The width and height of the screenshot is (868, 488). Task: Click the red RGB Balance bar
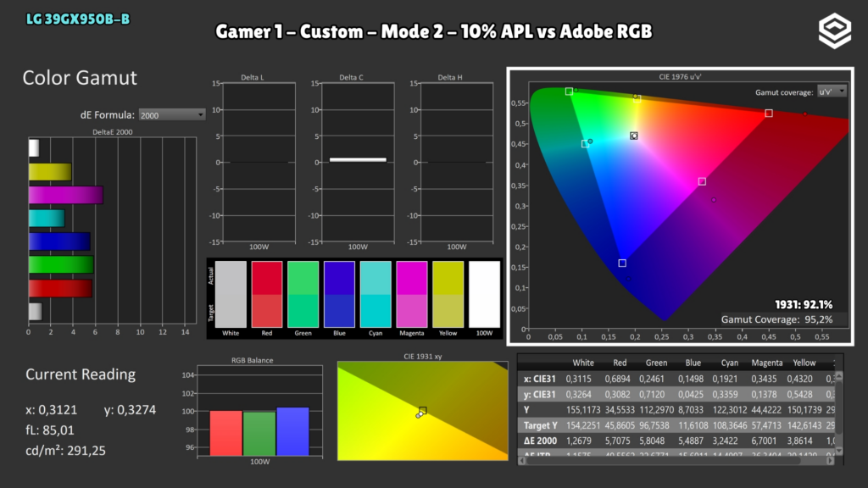click(x=225, y=433)
